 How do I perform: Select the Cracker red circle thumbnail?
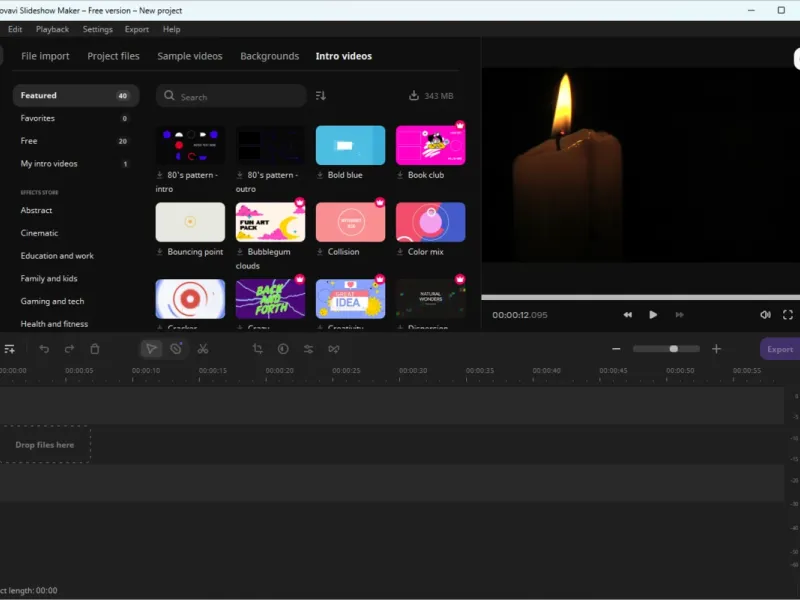[190, 299]
